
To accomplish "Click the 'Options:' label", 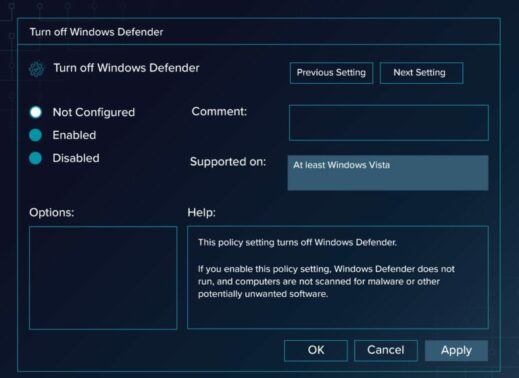I will point(52,212).
